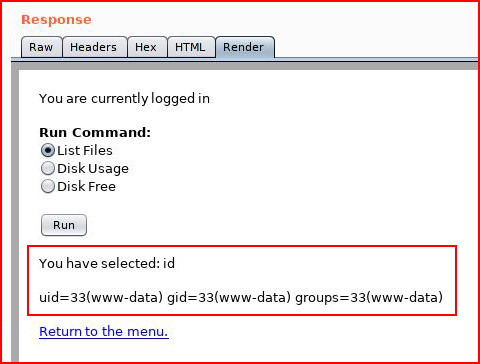This screenshot has height=364, width=480.
Task: Click the Run Command label
Action: pos(95,132)
